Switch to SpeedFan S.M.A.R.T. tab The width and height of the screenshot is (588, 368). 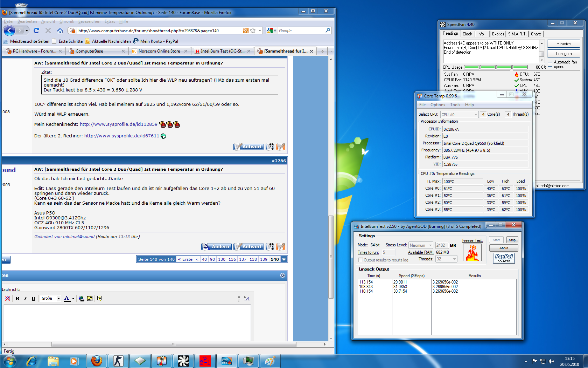[517, 34]
